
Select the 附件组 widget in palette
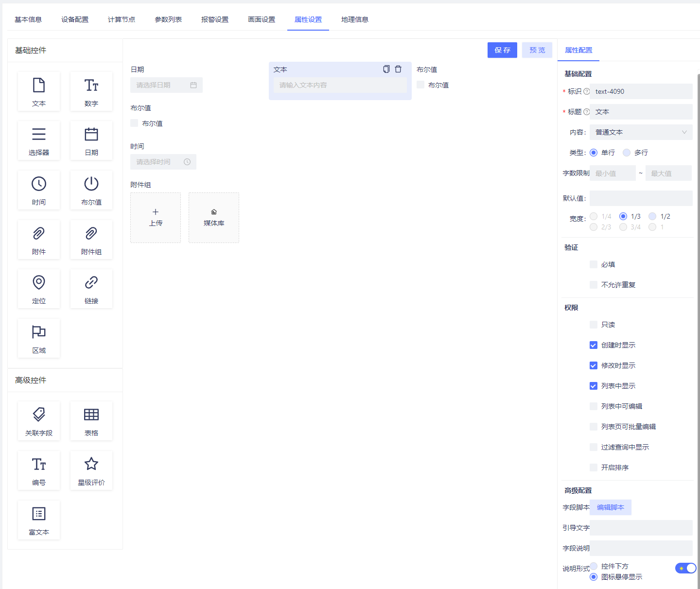[x=91, y=240]
